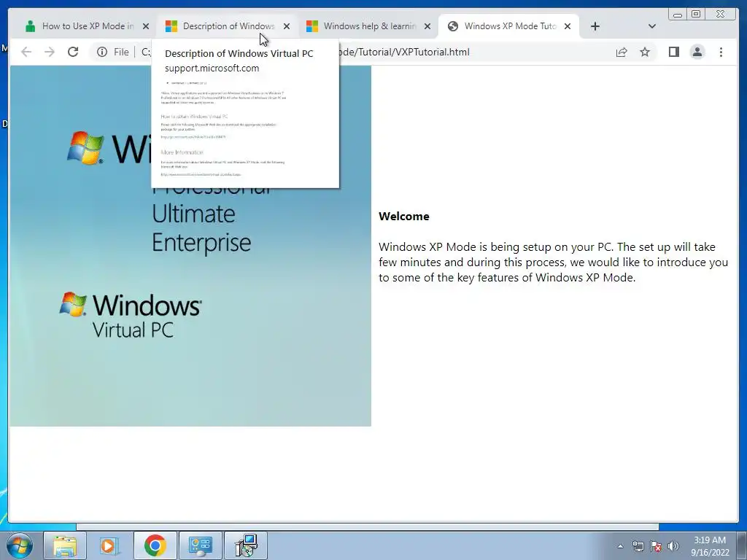
Task: Close the Windows XP Mode Tutorial tab
Action: click(568, 26)
